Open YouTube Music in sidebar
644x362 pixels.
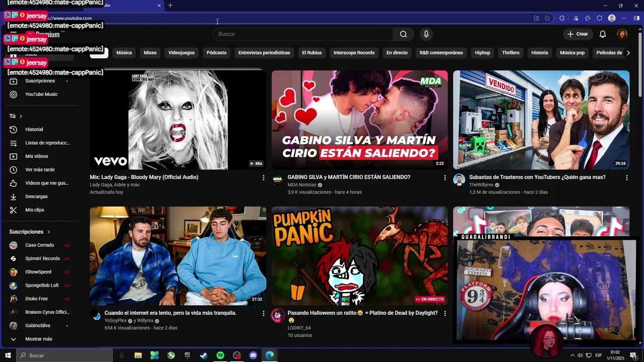tap(41, 94)
